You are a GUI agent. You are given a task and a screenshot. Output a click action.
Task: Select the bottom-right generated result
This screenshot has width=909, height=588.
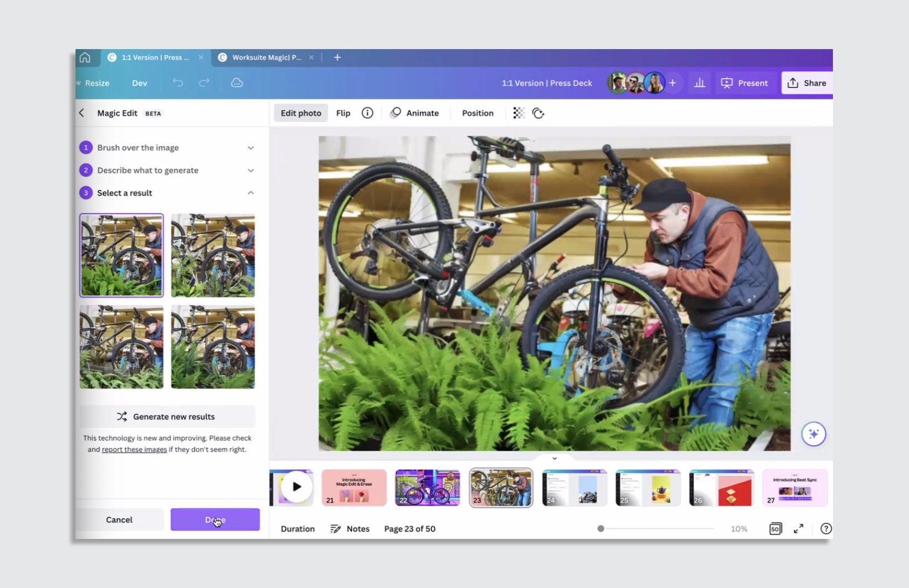coord(213,347)
